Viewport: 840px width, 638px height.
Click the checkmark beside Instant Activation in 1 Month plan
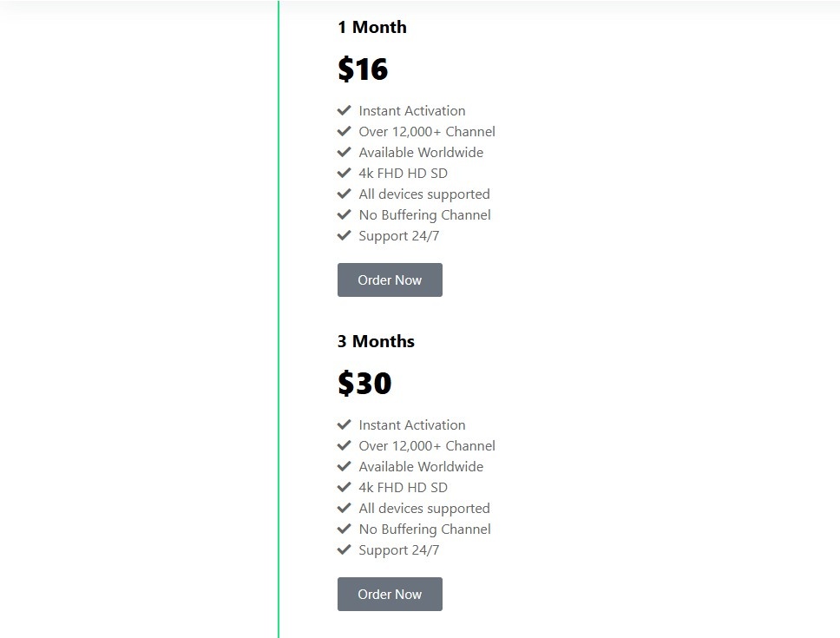[x=345, y=110]
